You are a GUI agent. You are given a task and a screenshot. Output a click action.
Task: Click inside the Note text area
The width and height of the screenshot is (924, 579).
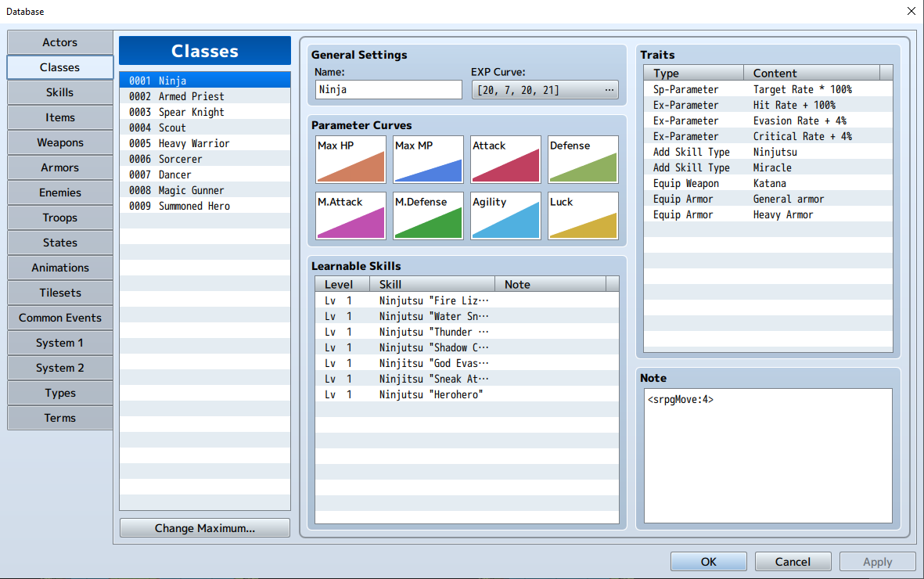(x=768, y=455)
